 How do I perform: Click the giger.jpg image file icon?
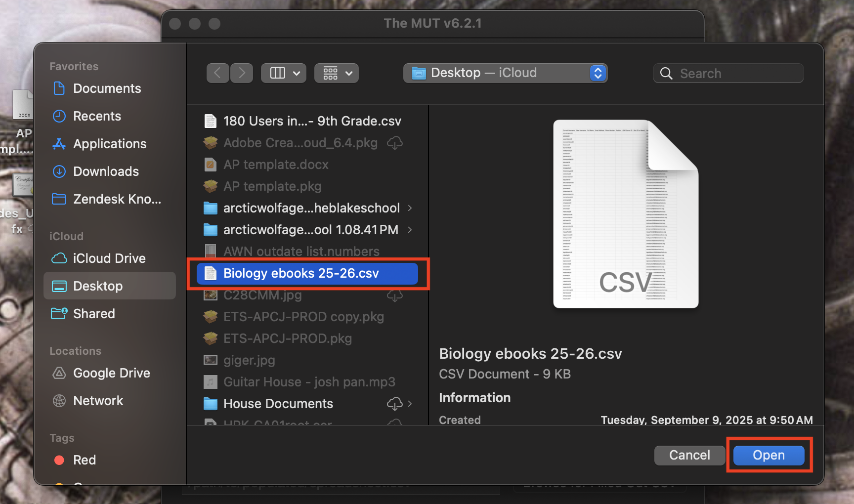pyautogui.click(x=211, y=360)
